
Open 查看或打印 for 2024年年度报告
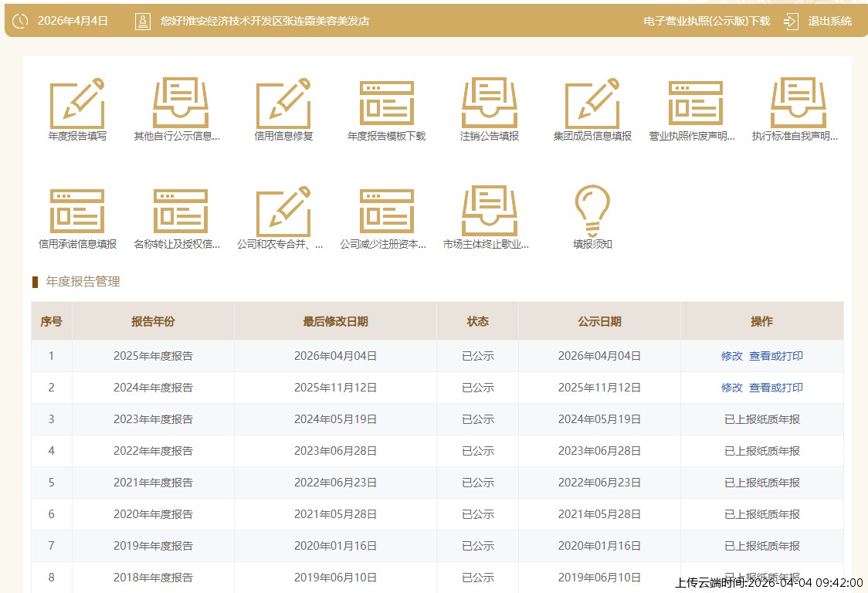point(775,388)
